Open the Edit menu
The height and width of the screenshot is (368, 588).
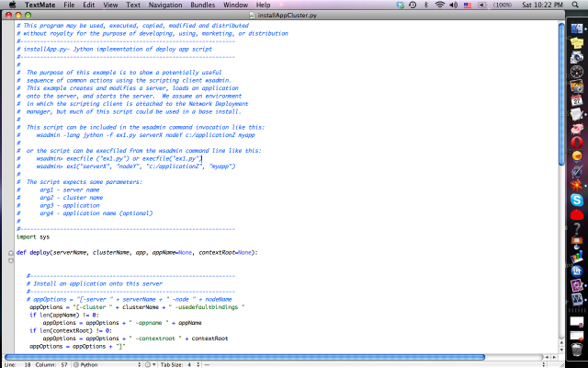[x=89, y=5]
